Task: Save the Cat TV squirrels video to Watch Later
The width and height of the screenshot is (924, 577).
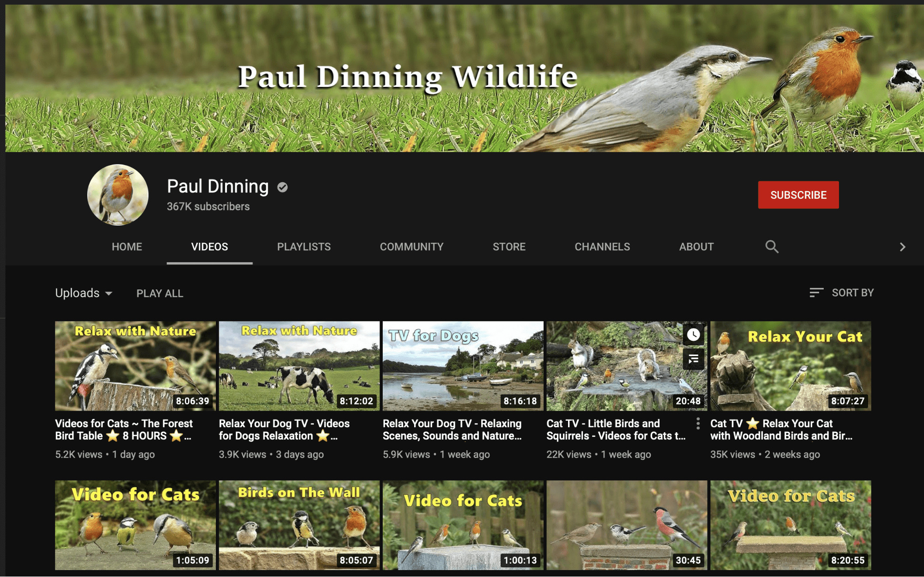Action: (x=693, y=335)
